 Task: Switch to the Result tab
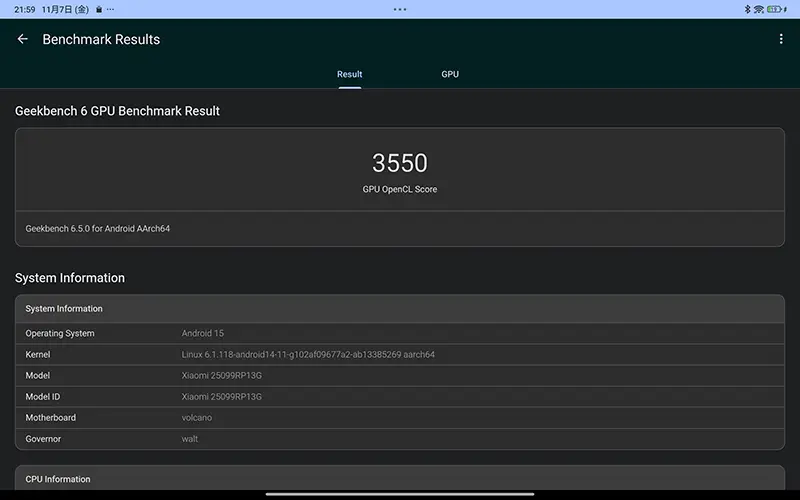tap(349, 74)
